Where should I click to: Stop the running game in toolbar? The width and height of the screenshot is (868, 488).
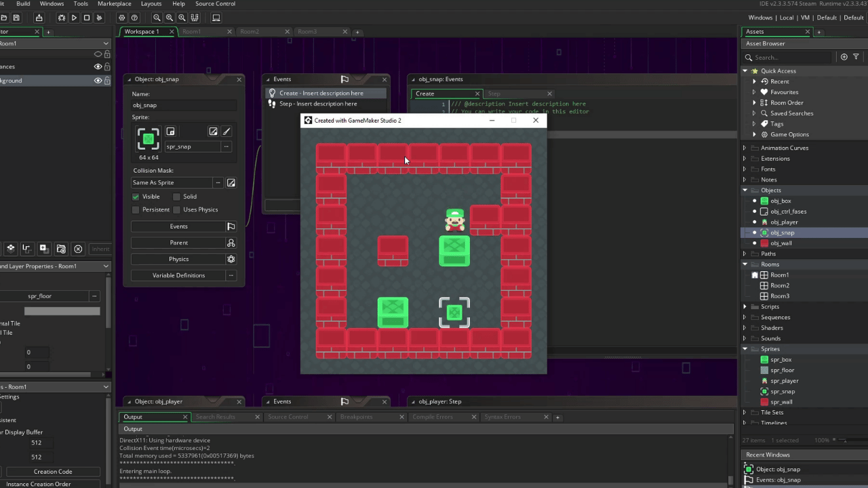tap(87, 18)
